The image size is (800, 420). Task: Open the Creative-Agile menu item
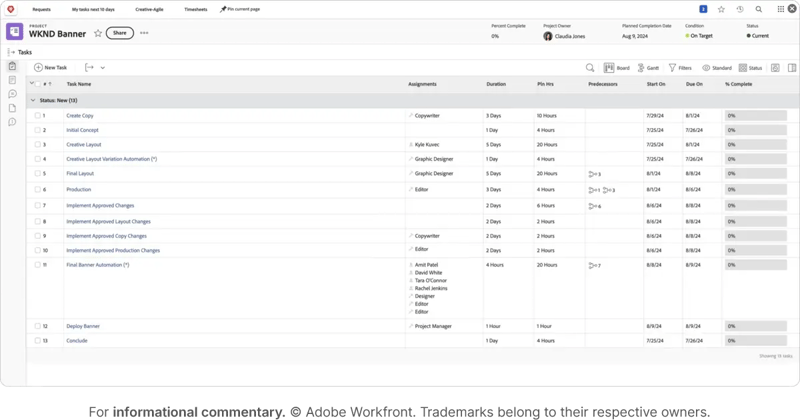pyautogui.click(x=149, y=9)
